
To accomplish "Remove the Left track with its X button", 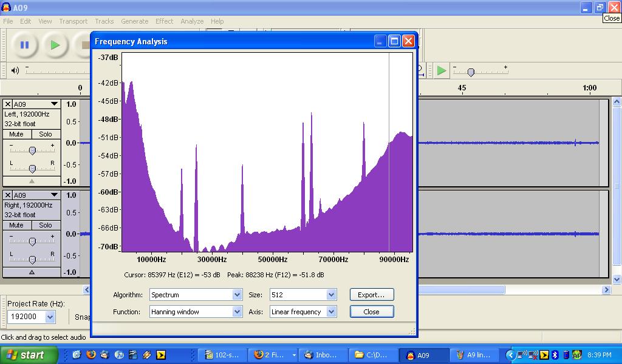I will click(8, 104).
